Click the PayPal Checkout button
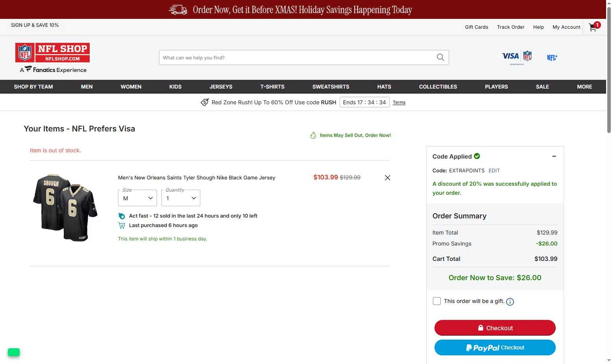 (x=495, y=347)
